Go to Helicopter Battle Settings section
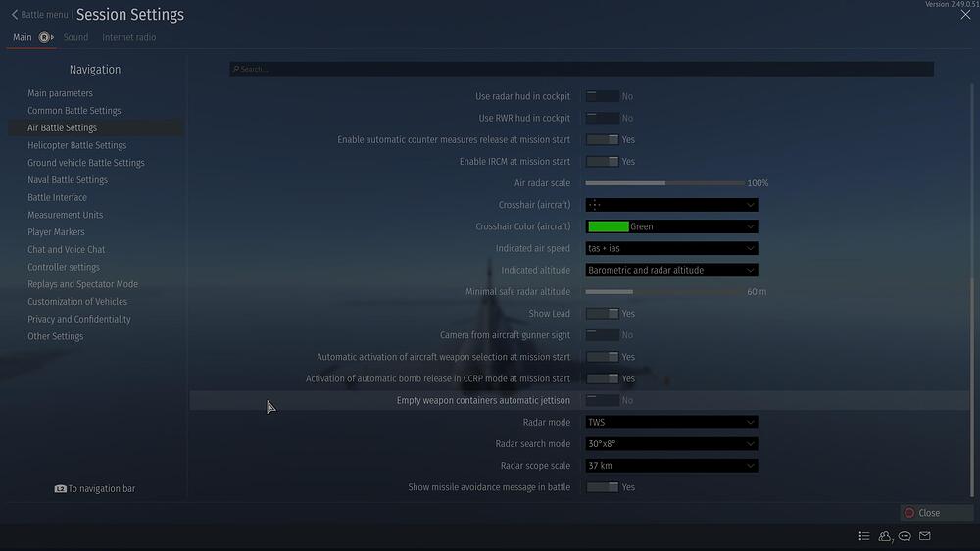The height and width of the screenshot is (551, 980). point(76,145)
